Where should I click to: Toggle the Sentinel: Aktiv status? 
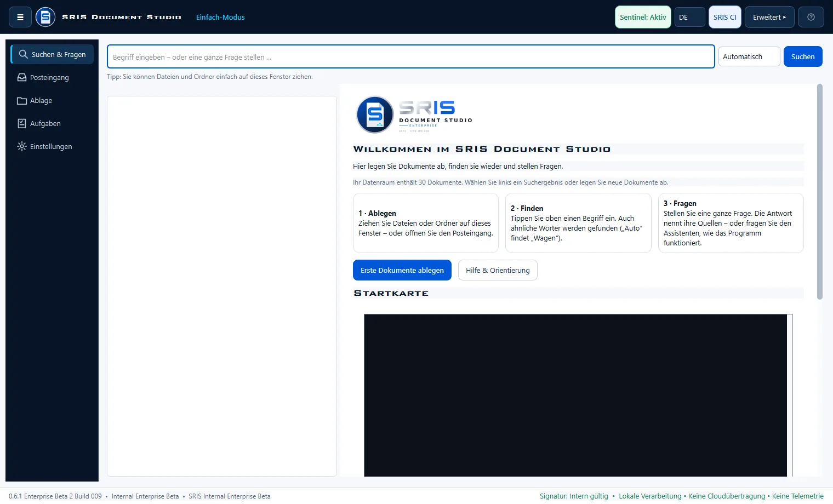click(643, 17)
